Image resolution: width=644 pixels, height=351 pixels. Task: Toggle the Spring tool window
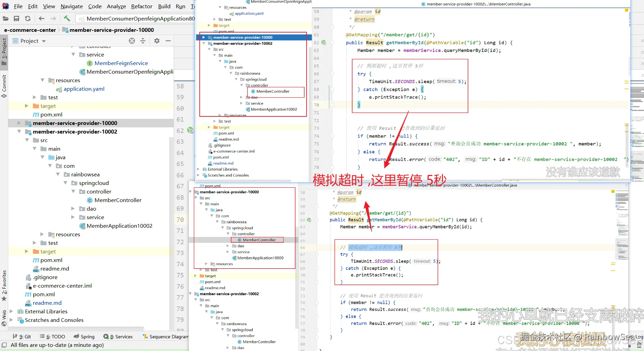pos(84,337)
